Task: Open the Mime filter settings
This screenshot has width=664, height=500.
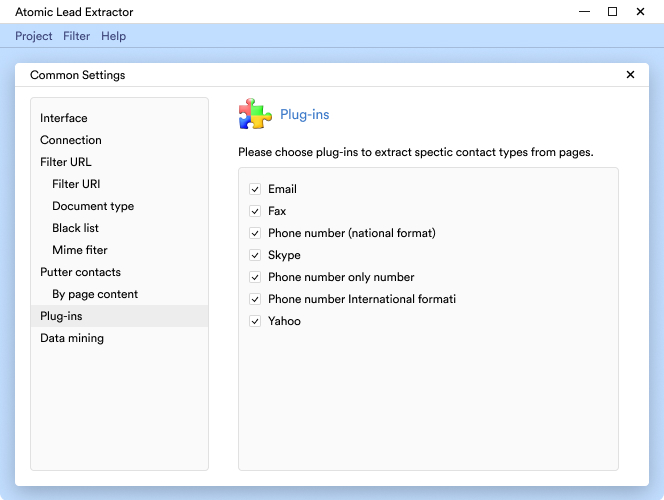Action: (x=80, y=250)
